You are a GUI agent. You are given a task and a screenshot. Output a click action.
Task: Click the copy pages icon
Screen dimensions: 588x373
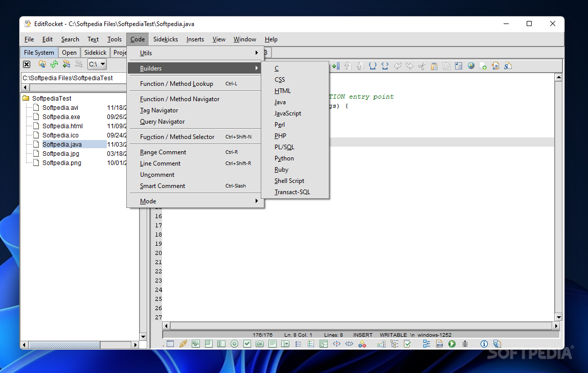pos(446,66)
